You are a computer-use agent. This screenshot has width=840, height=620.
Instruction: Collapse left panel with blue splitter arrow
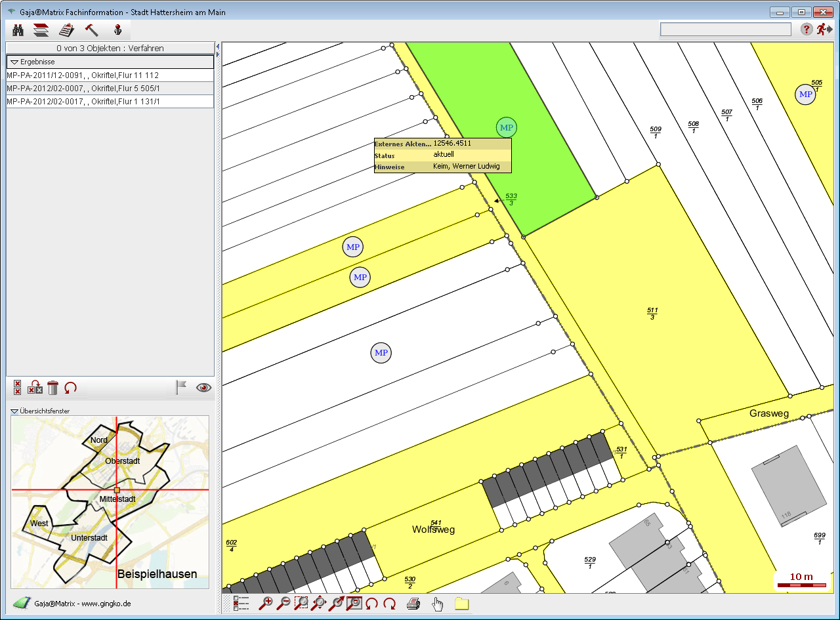(217, 47)
